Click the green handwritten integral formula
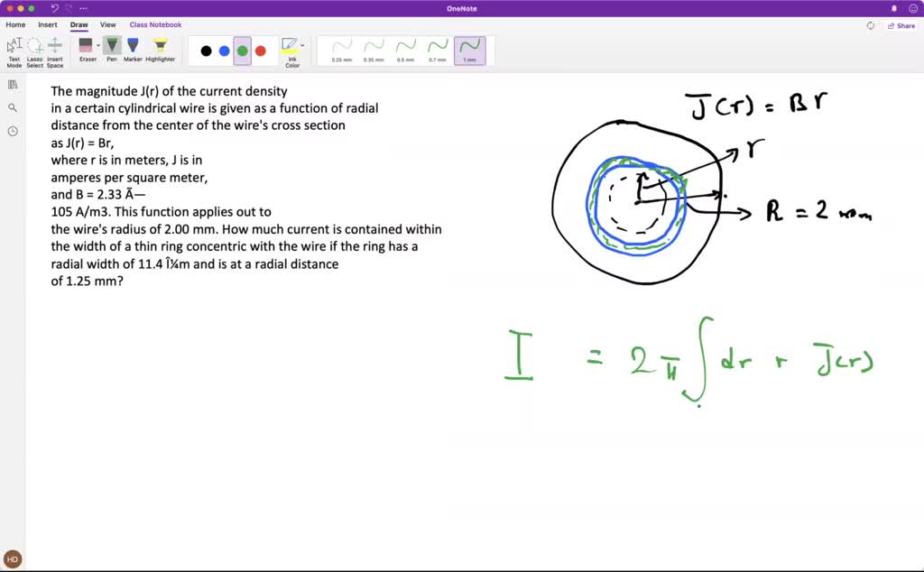This screenshot has height=572, width=924. (689, 361)
